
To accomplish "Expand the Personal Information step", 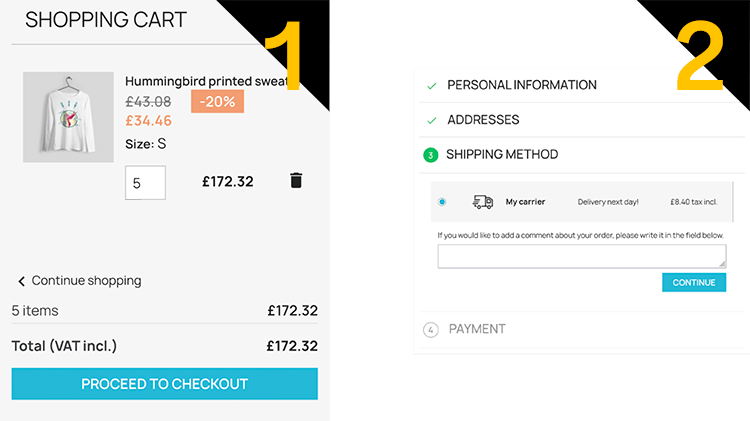I will click(521, 86).
